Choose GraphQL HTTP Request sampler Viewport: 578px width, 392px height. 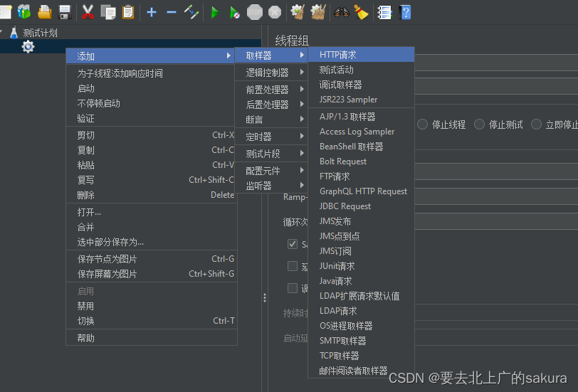(x=362, y=191)
